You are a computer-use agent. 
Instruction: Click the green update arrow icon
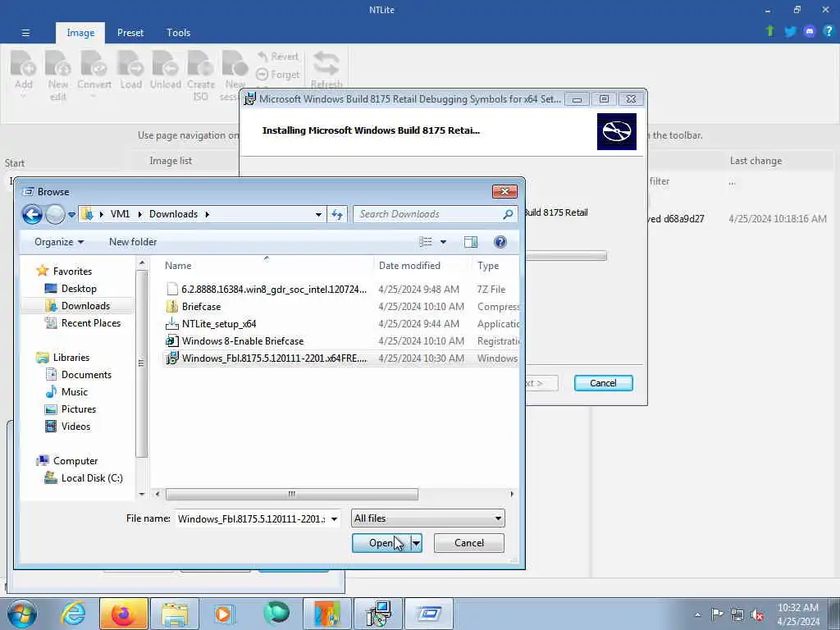[x=769, y=32]
